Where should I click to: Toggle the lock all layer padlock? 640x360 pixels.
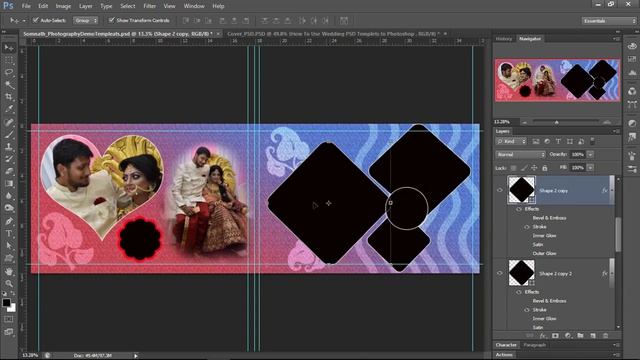point(544,168)
